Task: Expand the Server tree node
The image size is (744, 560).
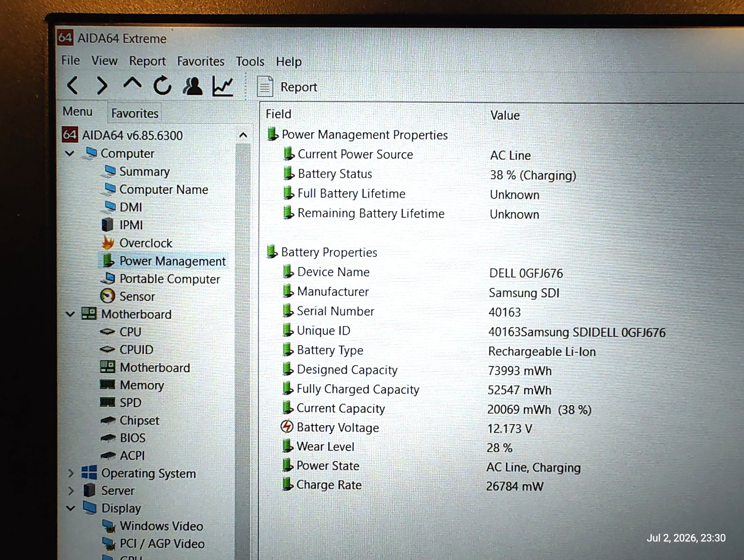Action: 71,491
